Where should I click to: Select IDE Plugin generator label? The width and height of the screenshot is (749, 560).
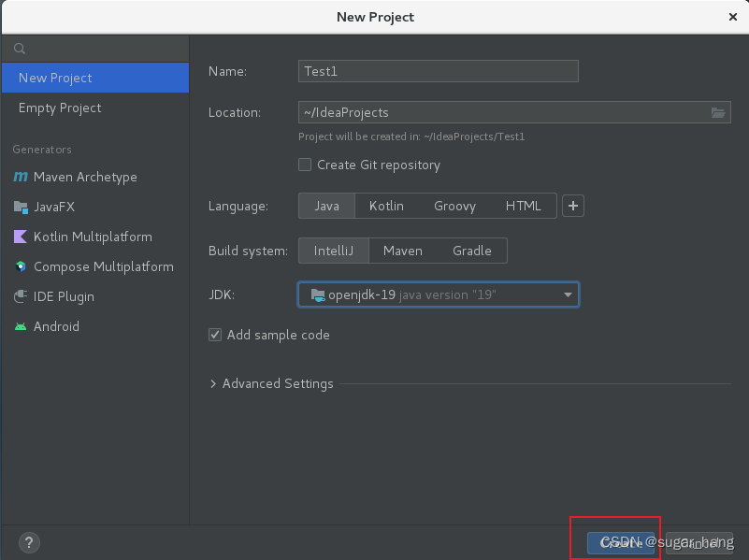point(64,296)
